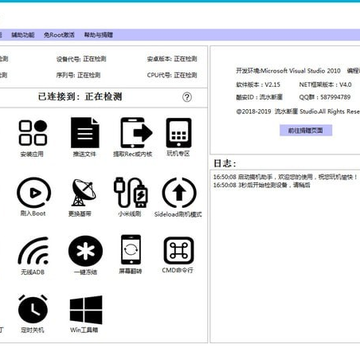Viewport: 360px width, 360px height.
Task: Click the ©2018-2019 copyright line
Action: pos(298,111)
